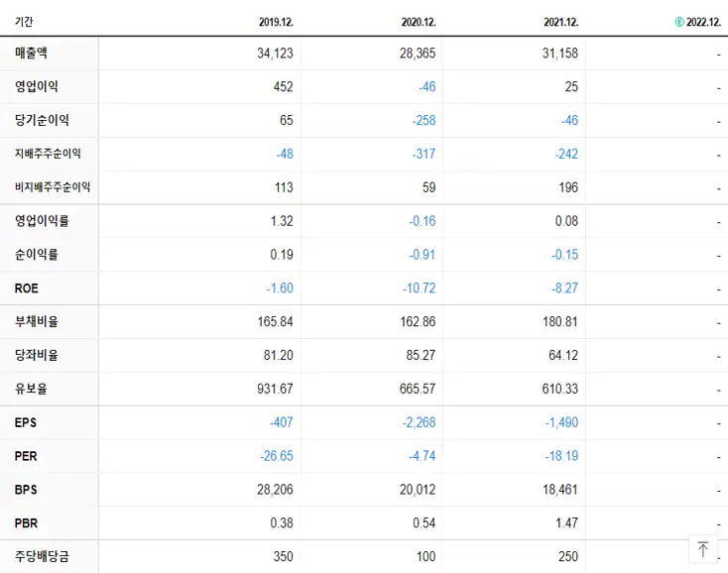The image size is (728, 573).
Task: Select the 0.08 operating margin value
Action: click(x=567, y=221)
